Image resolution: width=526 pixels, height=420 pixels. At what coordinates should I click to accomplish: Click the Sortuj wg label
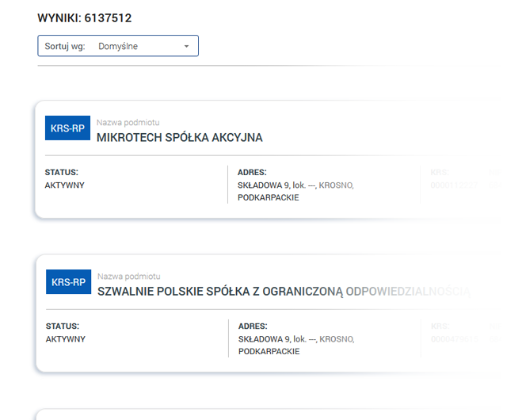coord(65,46)
